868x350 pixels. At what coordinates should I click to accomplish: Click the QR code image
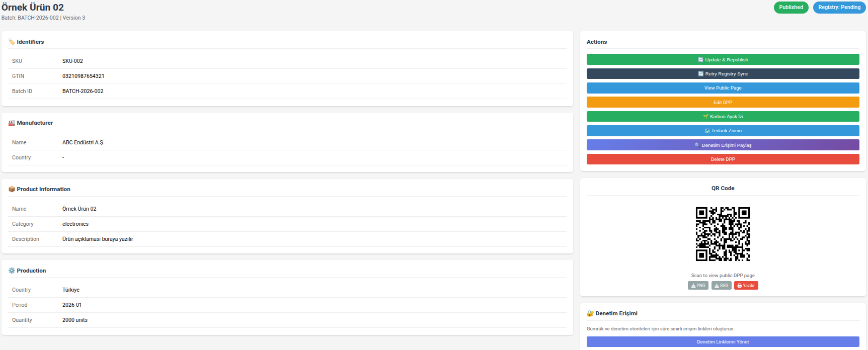tap(723, 234)
